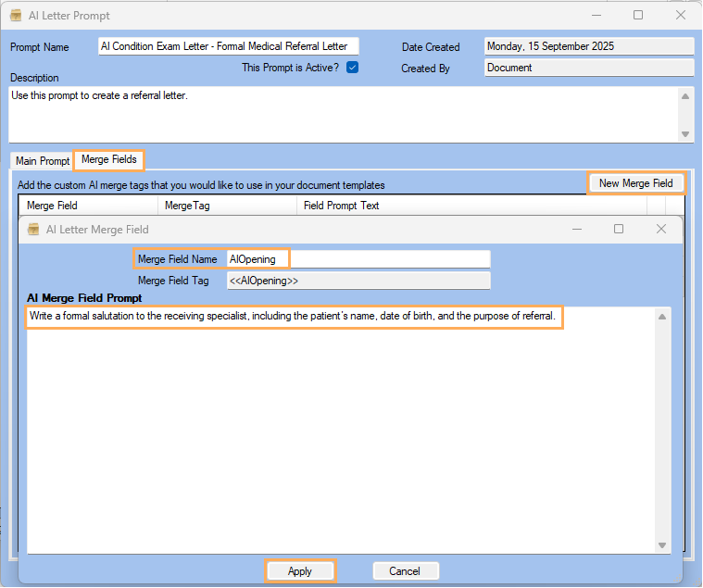Toggle the This Prompt is Active checkbox
The height and width of the screenshot is (588, 703).
click(x=352, y=68)
